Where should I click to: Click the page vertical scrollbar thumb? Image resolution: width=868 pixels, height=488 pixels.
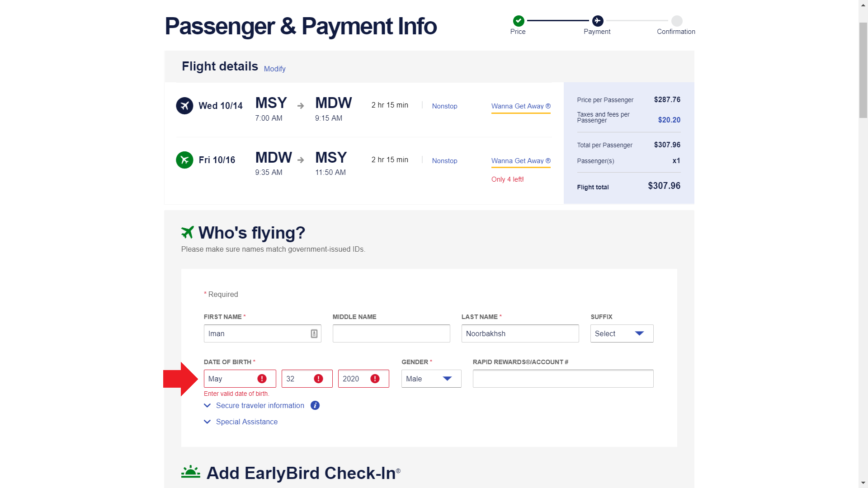point(863,70)
